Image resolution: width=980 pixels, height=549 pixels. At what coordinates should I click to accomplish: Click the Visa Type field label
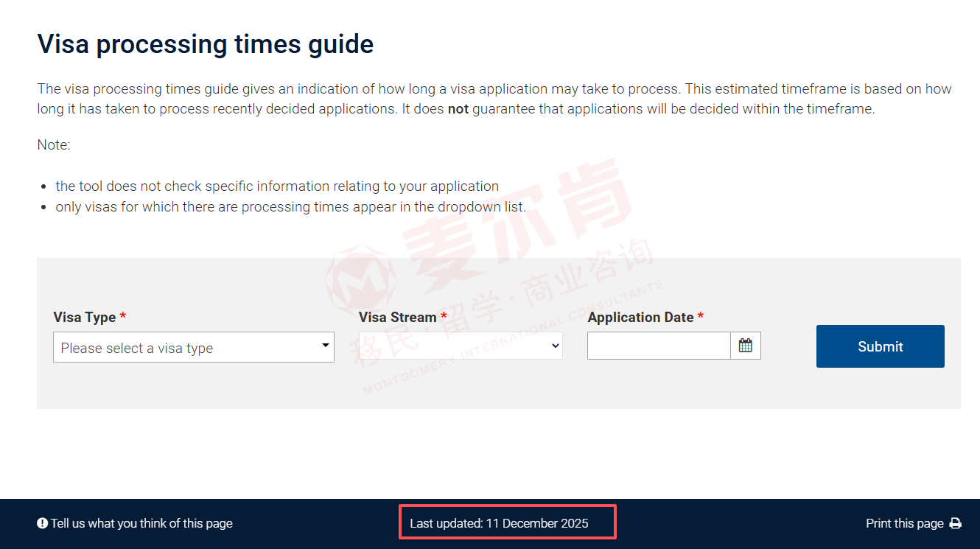pos(85,318)
